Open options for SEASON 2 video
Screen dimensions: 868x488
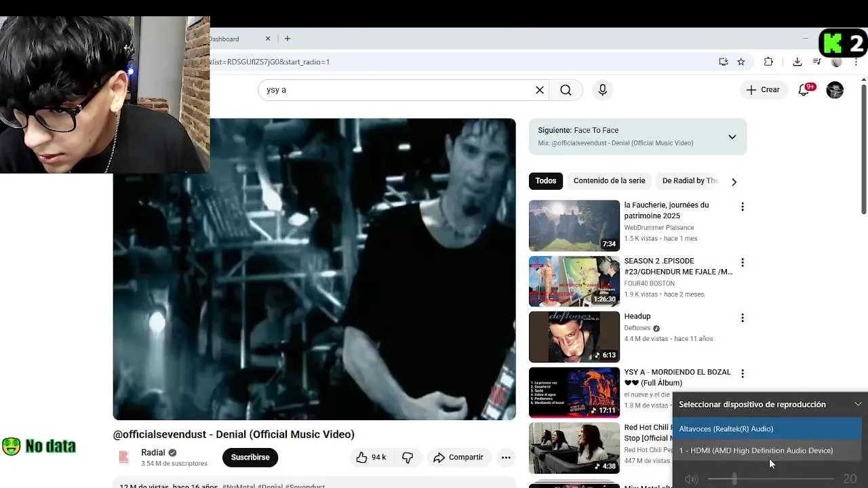742,262
